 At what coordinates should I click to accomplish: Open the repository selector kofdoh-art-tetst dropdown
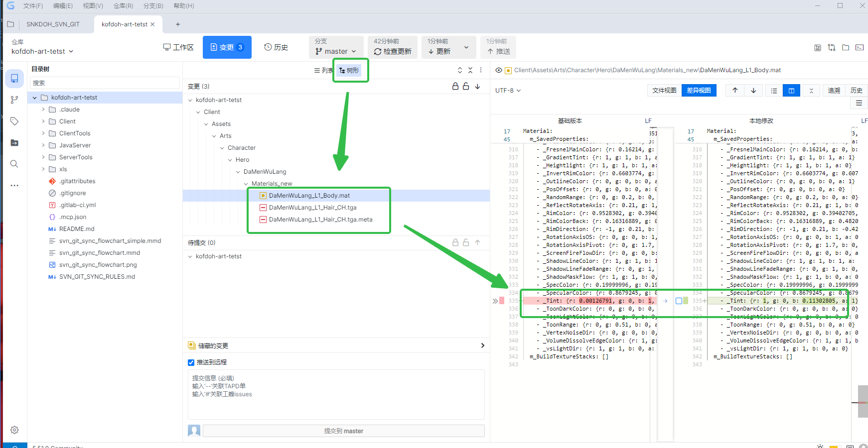click(42, 51)
